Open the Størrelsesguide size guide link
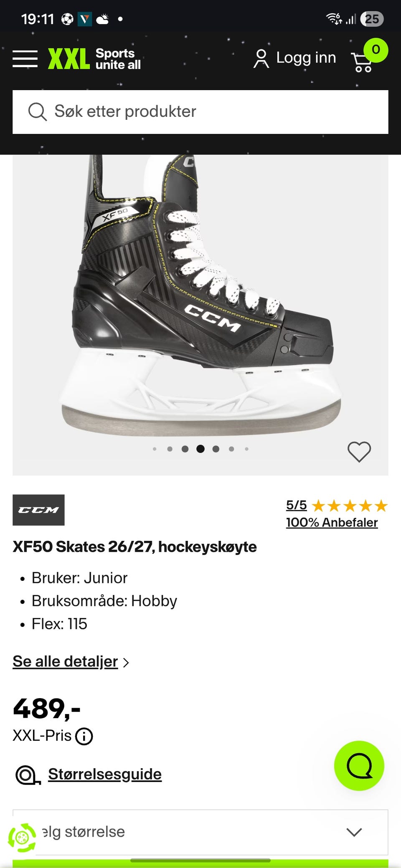This screenshot has height=868, width=401. (104, 774)
